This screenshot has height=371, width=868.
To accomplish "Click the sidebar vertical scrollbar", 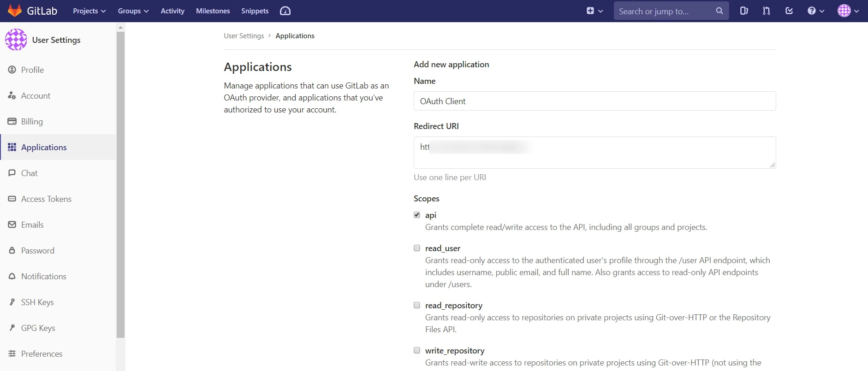I will (120, 184).
